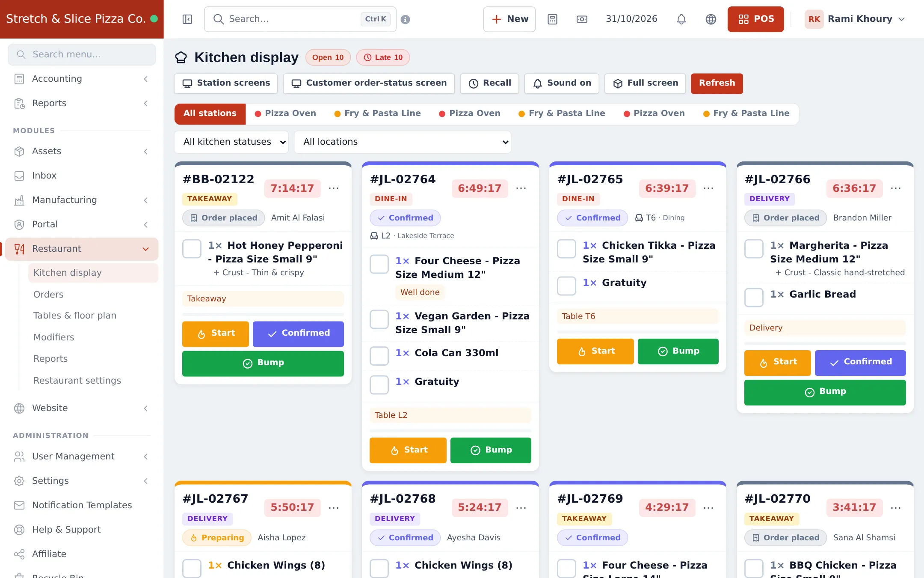Click the progress bar on #JL-02764 card
Screen dimensions: 924x578
tap(450, 430)
